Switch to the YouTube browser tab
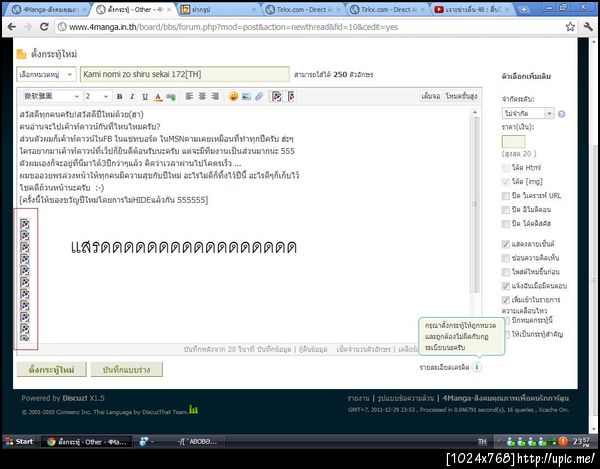The image size is (600, 469). [473, 10]
